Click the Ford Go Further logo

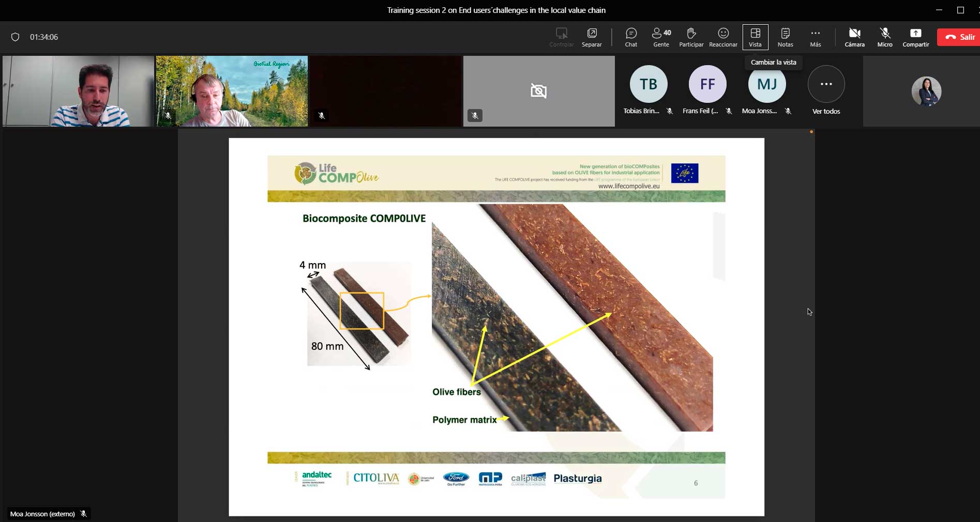click(x=456, y=479)
